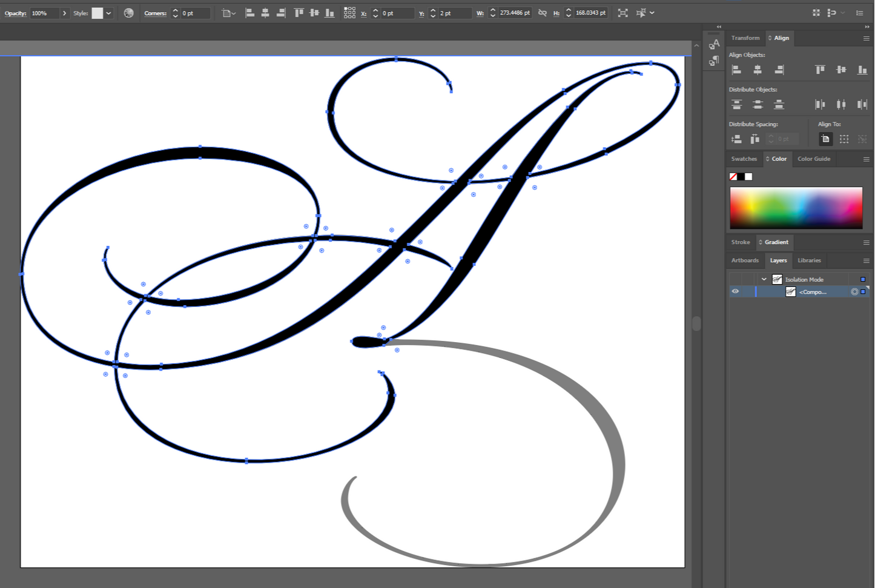Click Vertical Align Center in the Align panel
The width and height of the screenshot is (875, 588).
tap(841, 70)
